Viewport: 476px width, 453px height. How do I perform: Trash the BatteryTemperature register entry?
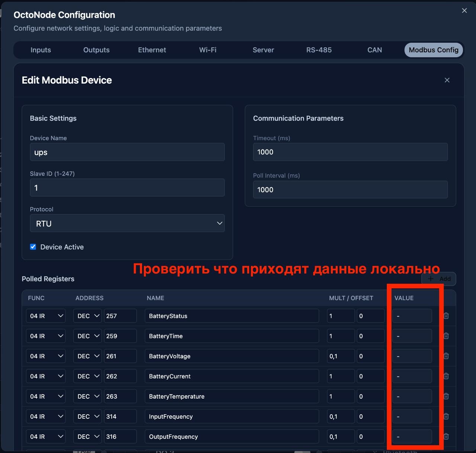(446, 396)
